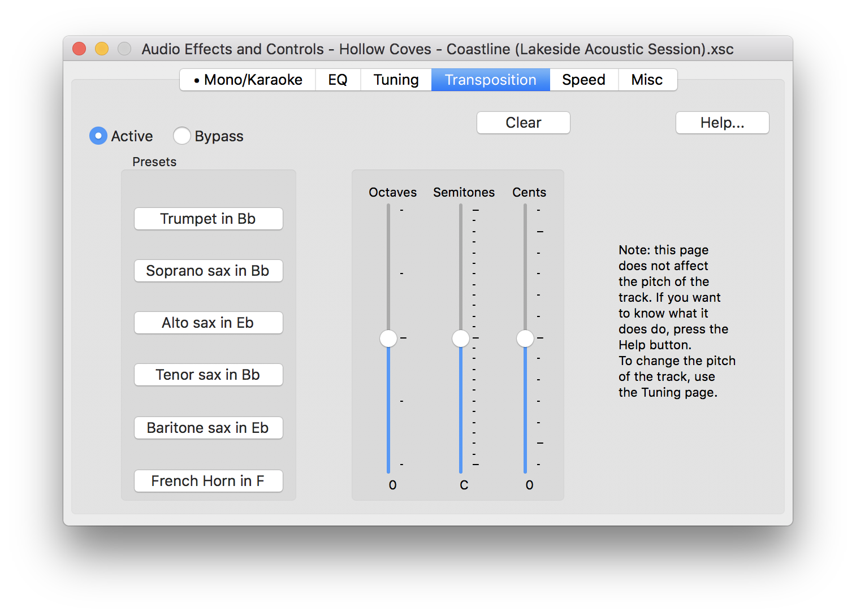Screen dimensions: 856x616
Task: Open Help for transposition
Action: click(x=723, y=123)
